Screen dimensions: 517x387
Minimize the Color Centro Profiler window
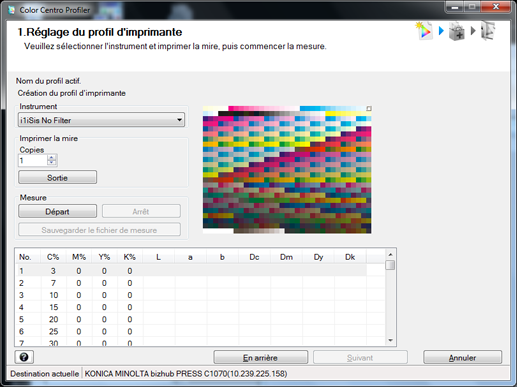(x=455, y=7)
